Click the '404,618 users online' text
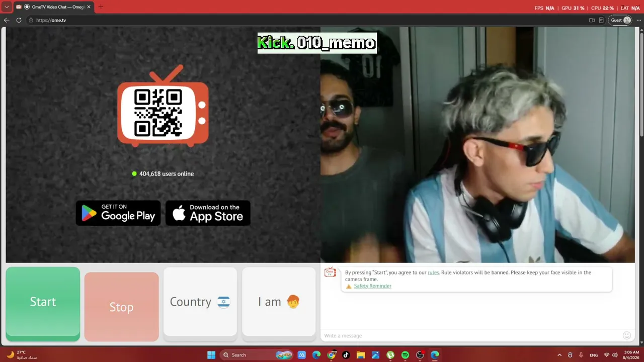Screen dimensions: 644x362 tap(167, 174)
